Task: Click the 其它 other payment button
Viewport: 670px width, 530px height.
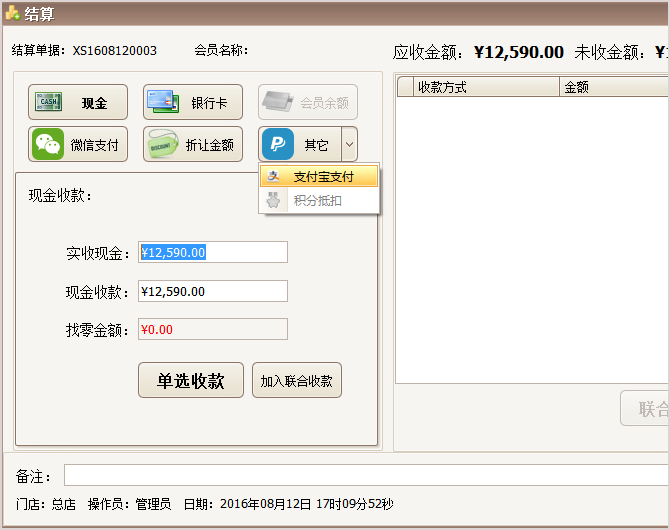Action: coord(300,144)
